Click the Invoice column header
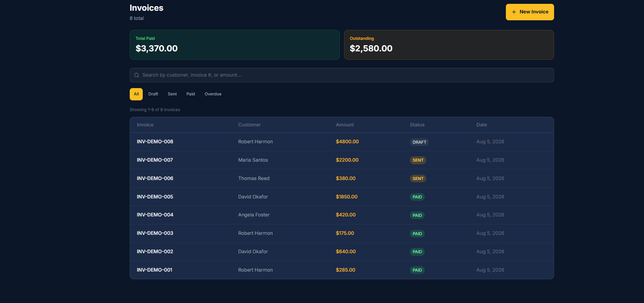The width and height of the screenshot is (644, 303). click(145, 125)
